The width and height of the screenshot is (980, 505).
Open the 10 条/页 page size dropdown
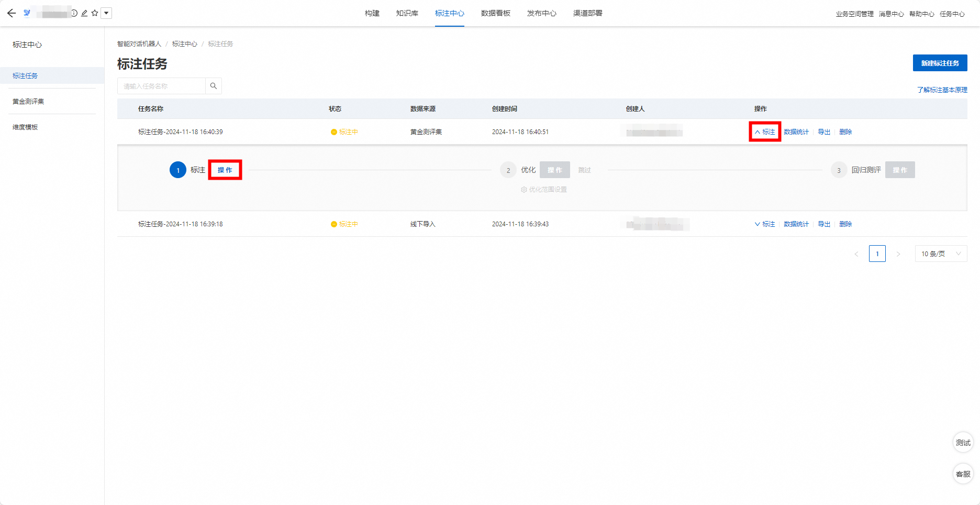[941, 254]
